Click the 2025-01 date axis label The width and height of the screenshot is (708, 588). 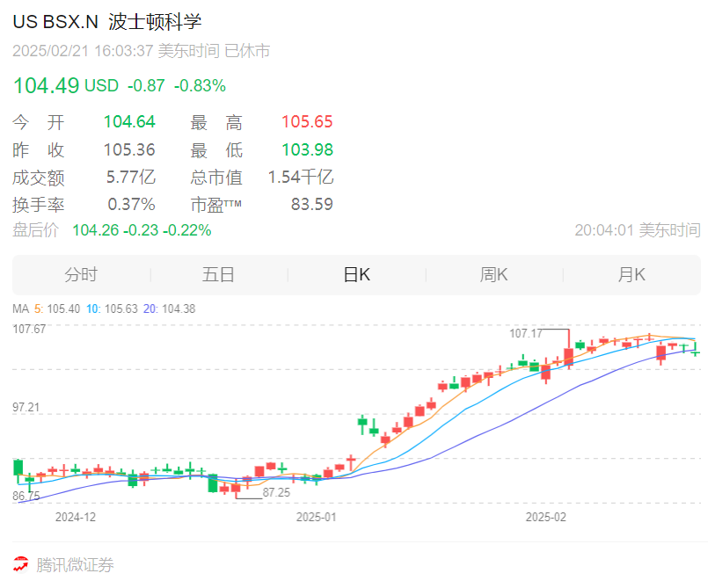(317, 517)
